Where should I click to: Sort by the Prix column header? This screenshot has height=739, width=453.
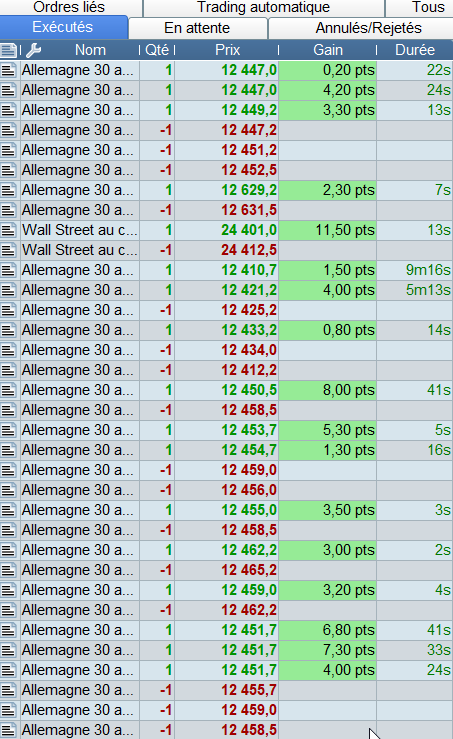pyautogui.click(x=227, y=50)
